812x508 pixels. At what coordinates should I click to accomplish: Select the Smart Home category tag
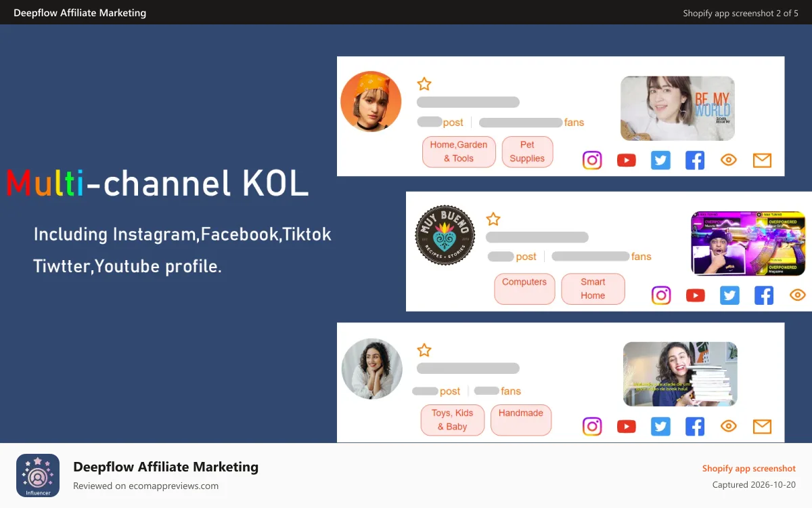coord(593,289)
